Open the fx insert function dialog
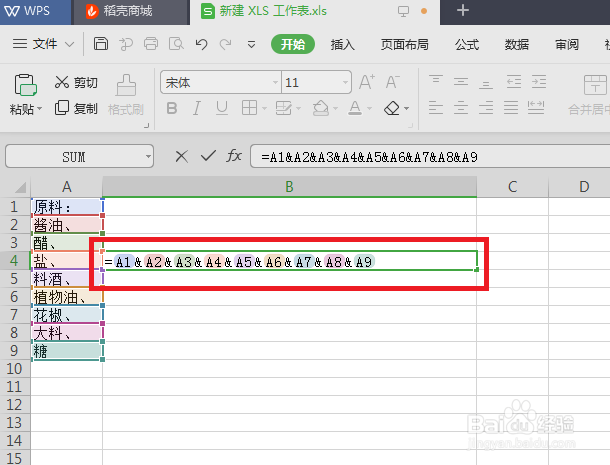Screen dimensions: 610x465 tap(234, 156)
